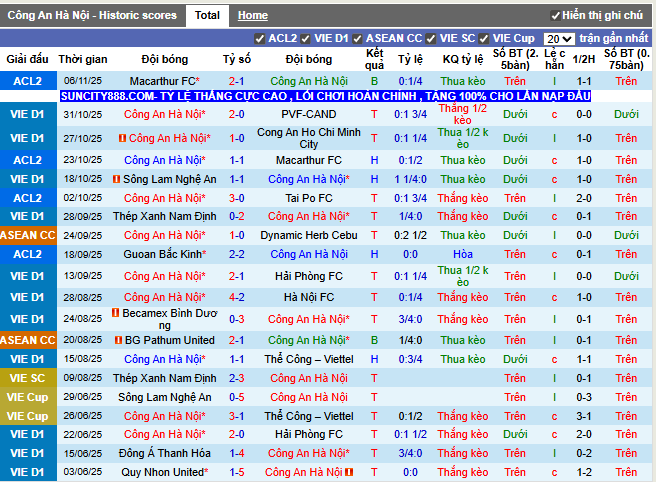Click red card icon beside Sông Lam Nghệ An 18/10/25
This screenshot has height=482, width=656.
pos(117,179)
